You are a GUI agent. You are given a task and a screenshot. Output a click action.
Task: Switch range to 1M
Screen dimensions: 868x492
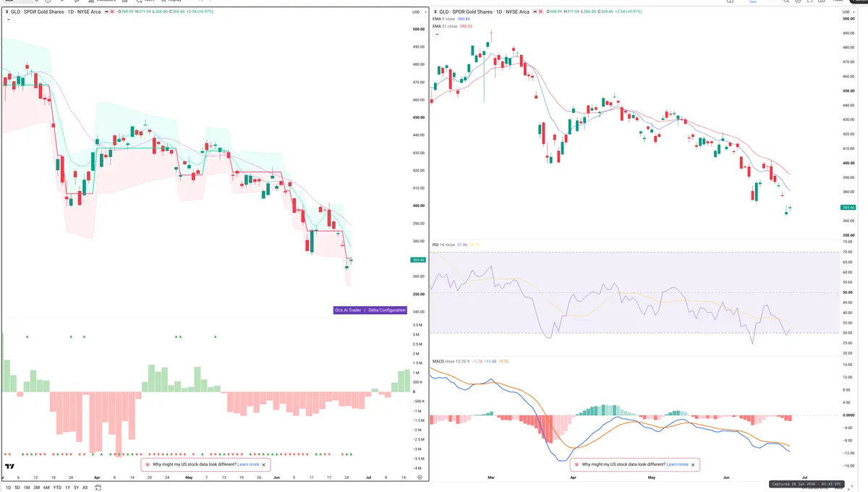[27, 488]
